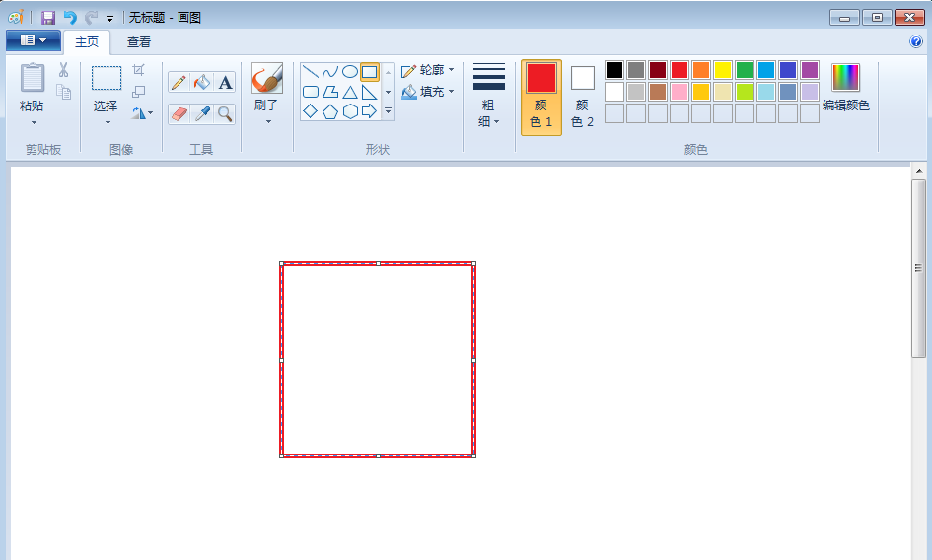Screen dimensions: 932x560
Task: Pick the orange color swatch
Action: pyautogui.click(x=701, y=70)
